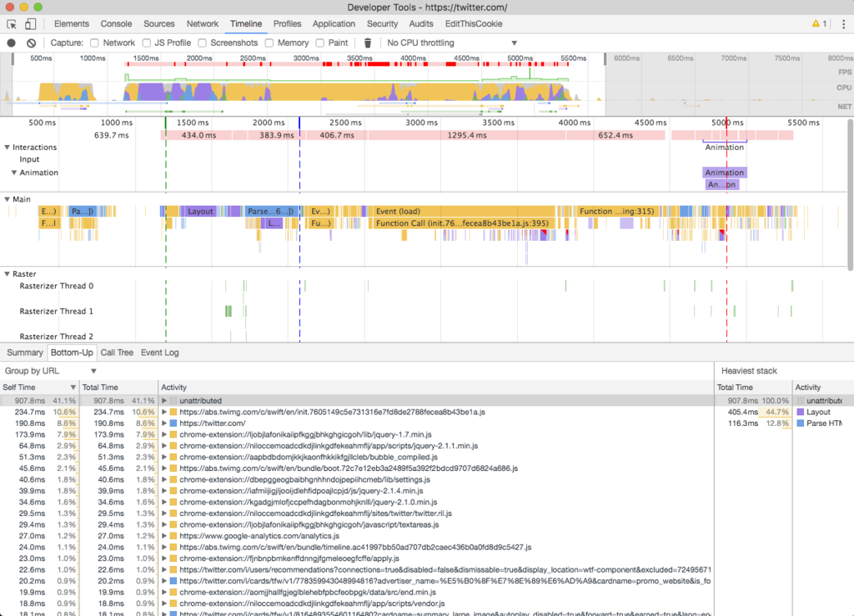The height and width of the screenshot is (616, 854).
Task: Switch to the Elements tab
Action: (x=72, y=24)
